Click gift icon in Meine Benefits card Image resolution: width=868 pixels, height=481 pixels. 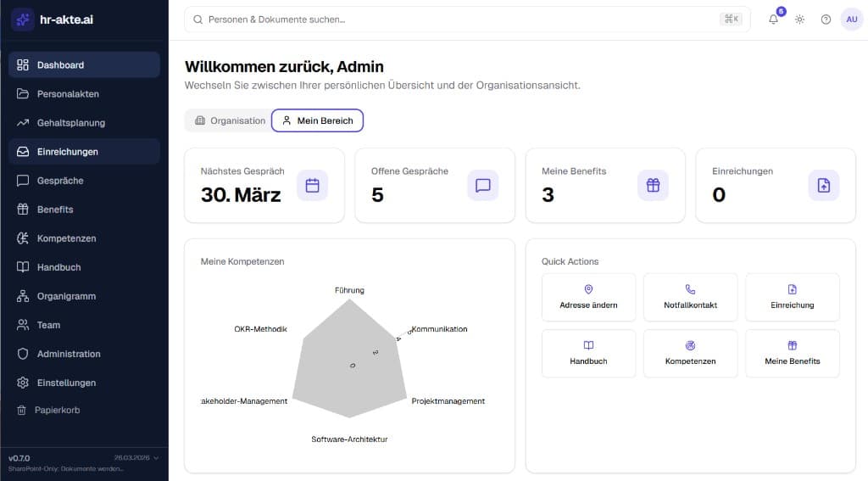[x=653, y=186]
